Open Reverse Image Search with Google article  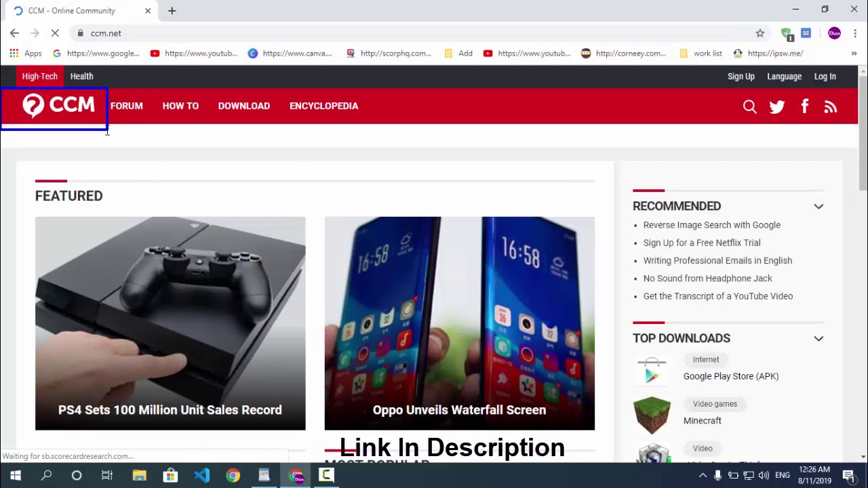click(712, 225)
